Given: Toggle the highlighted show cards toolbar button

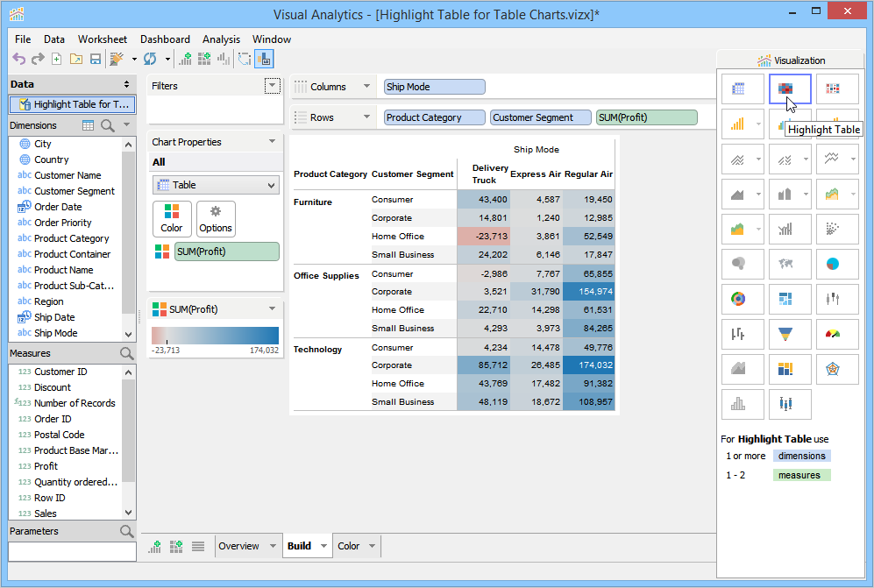Looking at the screenshot, I should click(264, 59).
